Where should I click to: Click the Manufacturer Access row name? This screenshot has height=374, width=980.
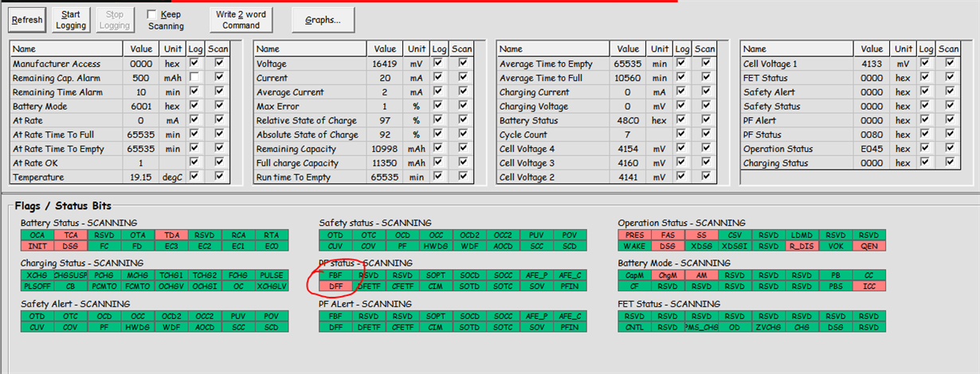(x=56, y=64)
